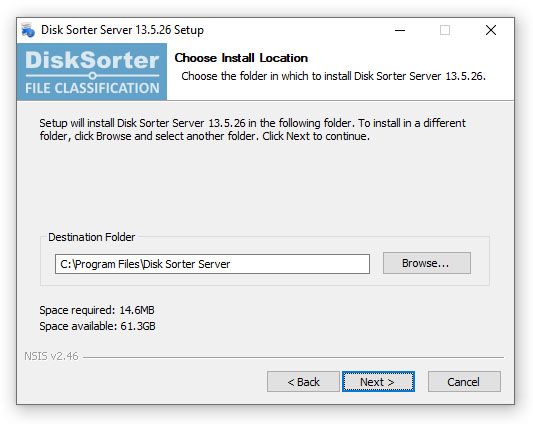Click 'Choose the folder in which to install' subtitle
The height and width of the screenshot is (424, 533).
click(x=333, y=76)
